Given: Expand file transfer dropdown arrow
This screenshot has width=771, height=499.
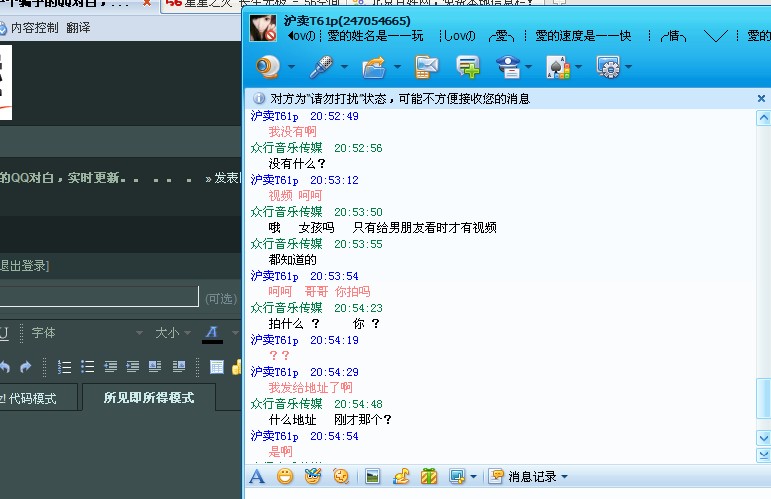Looking at the screenshot, I should coord(397,67).
